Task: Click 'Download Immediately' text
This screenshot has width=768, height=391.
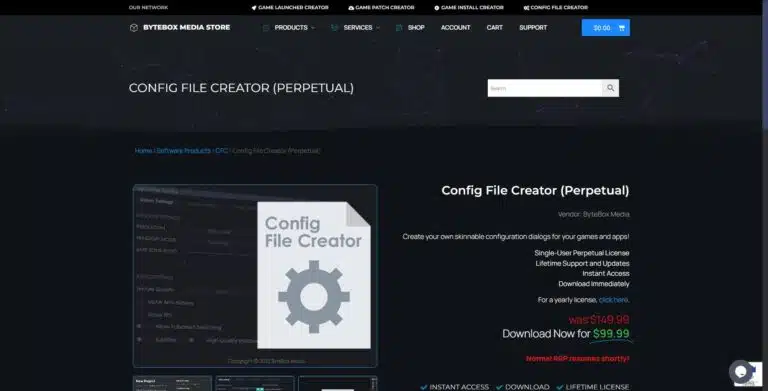Action: (x=594, y=284)
